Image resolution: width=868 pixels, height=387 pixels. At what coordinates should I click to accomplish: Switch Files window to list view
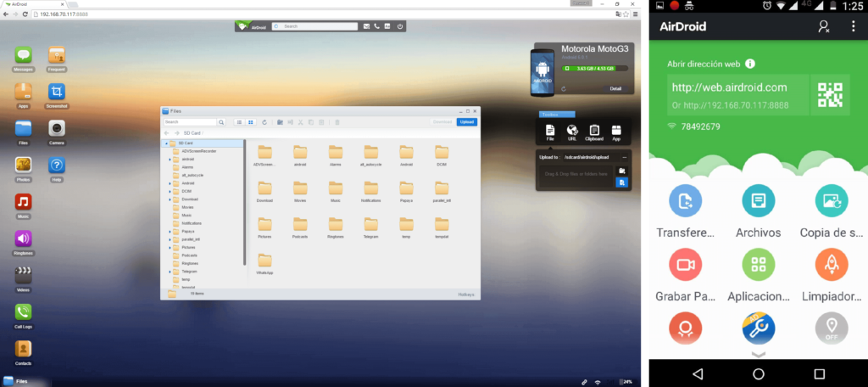[239, 122]
